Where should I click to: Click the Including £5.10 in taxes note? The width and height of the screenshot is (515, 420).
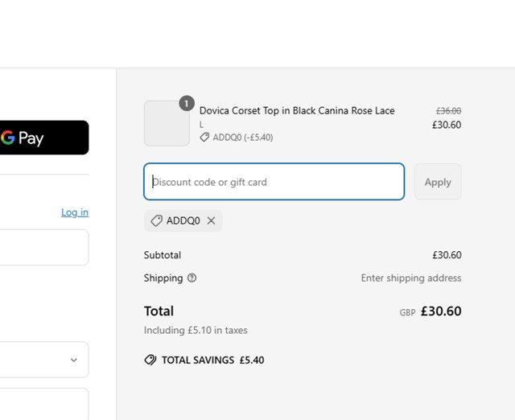(x=196, y=330)
